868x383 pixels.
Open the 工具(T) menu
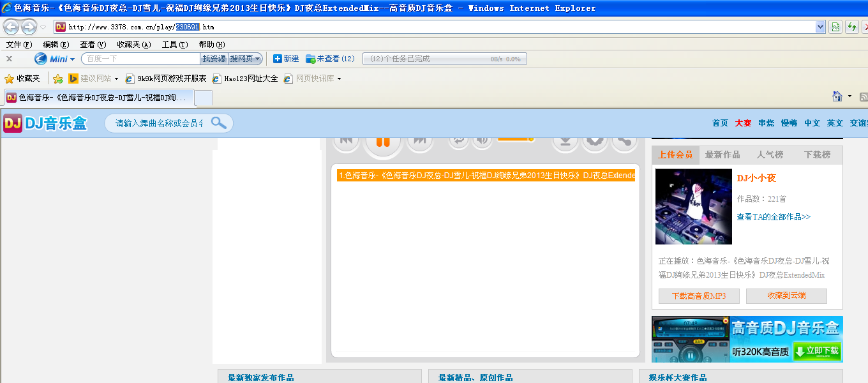(175, 44)
